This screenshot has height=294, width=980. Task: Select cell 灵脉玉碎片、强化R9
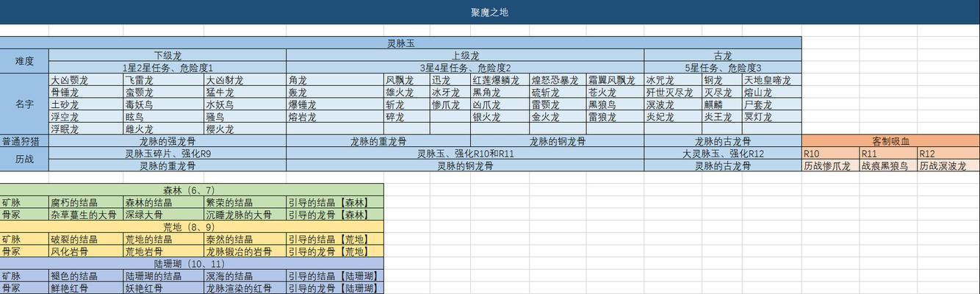pyautogui.click(x=167, y=153)
